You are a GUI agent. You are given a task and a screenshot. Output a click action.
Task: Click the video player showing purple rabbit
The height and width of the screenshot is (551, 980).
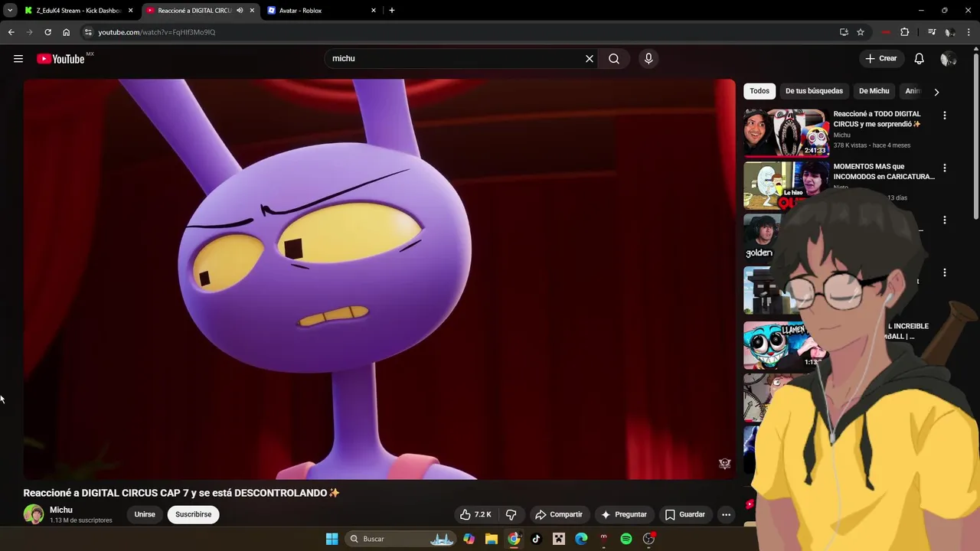click(x=379, y=279)
